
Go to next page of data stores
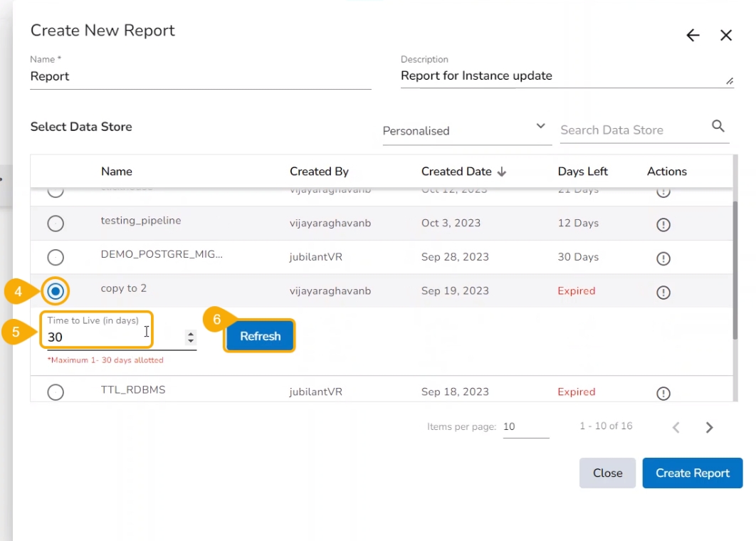(709, 428)
